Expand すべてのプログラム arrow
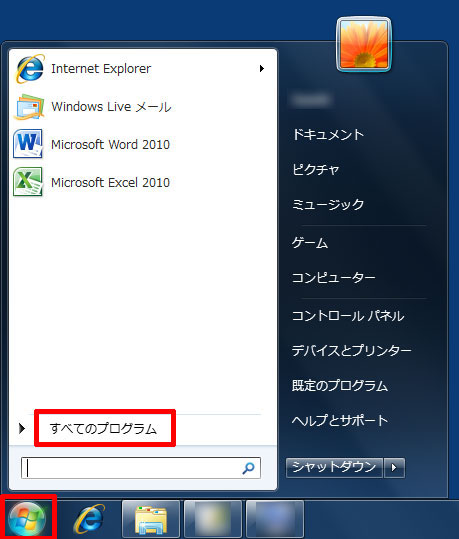This screenshot has height=539, width=459. 22,428
